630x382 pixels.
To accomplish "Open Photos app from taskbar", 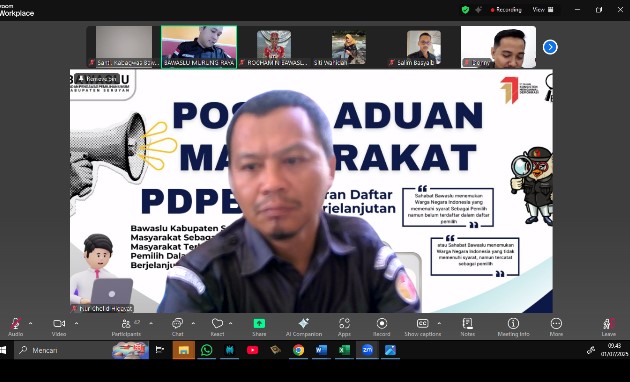I will [390, 350].
